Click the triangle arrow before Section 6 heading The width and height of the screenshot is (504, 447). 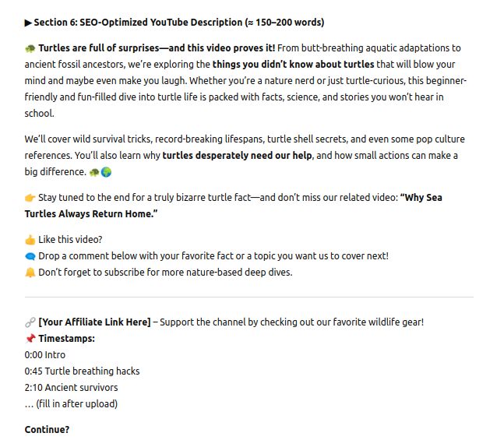(x=29, y=23)
